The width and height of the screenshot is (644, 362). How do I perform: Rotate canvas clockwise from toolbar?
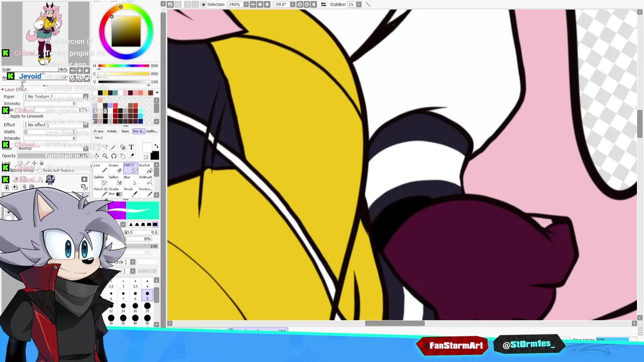point(307,4)
